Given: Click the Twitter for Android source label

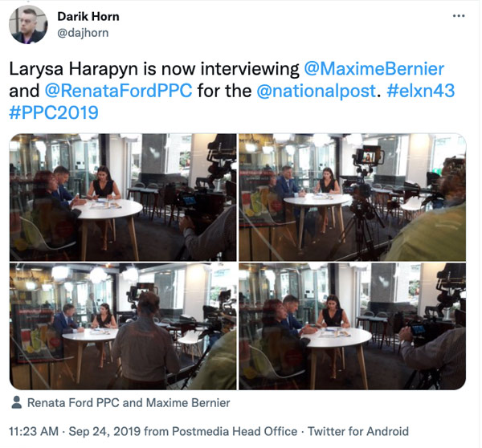Looking at the screenshot, I should click(358, 431).
